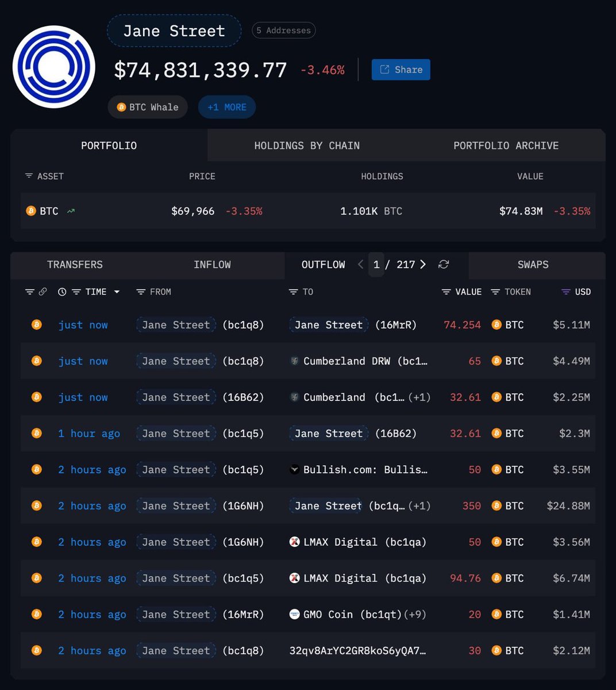Open address 32qv8ArYC2GR8koS6yQA7…
616x690 pixels.
click(x=358, y=651)
